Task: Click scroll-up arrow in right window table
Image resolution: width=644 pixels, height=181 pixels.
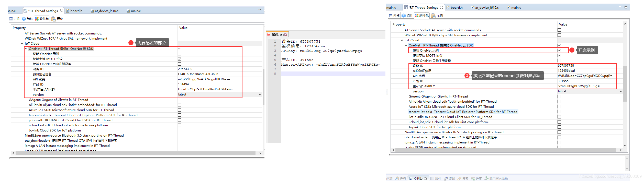Action: pos(625,24)
